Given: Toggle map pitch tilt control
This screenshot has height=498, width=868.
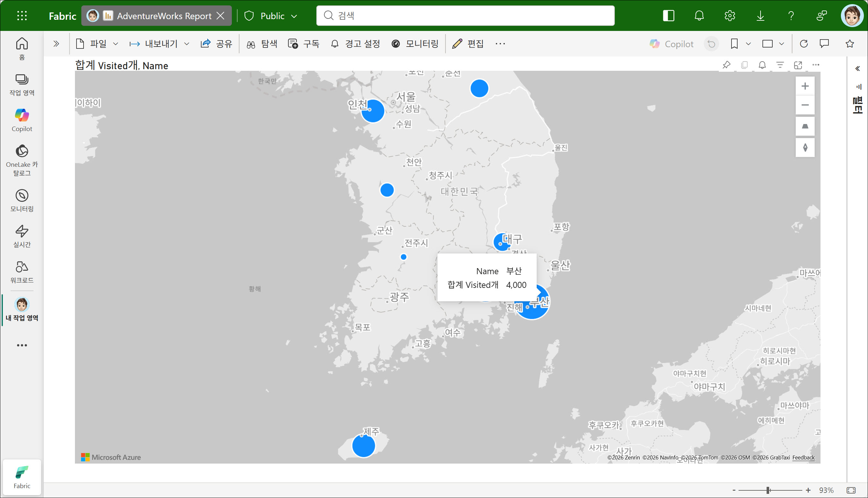Looking at the screenshot, I should (x=805, y=127).
